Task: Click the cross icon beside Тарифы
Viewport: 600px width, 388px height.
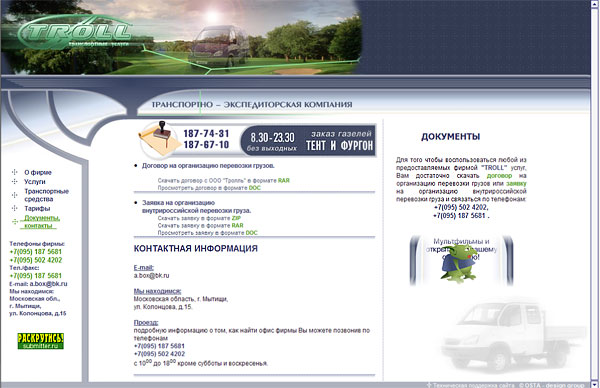Action: (x=15, y=208)
